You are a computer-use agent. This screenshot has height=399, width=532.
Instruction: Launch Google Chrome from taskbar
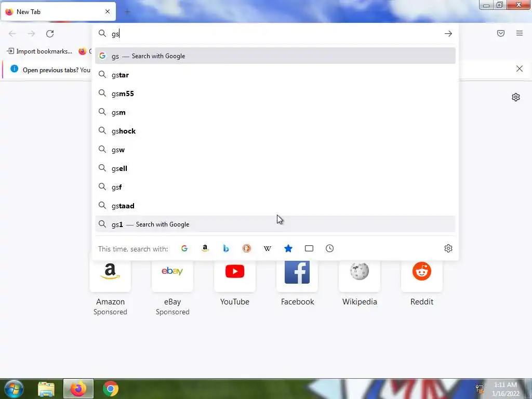coord(111,389)
